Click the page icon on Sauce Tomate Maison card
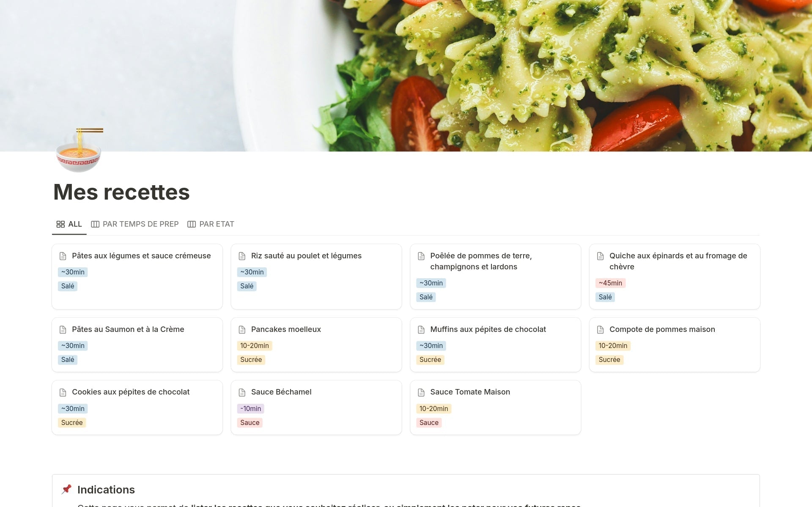The height and width of the screenshot is (507, 812). point(421,392)
